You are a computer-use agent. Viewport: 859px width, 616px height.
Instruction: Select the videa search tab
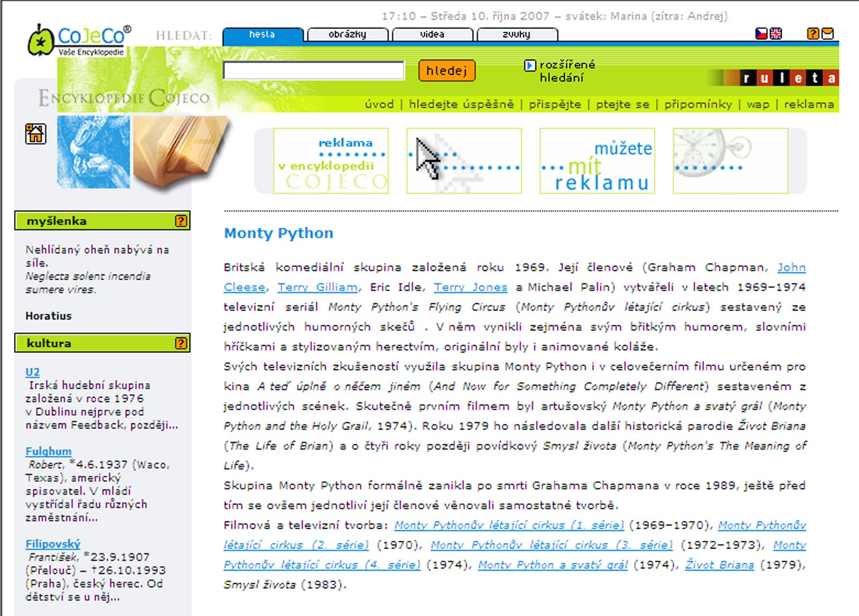(x=432, y=35)
